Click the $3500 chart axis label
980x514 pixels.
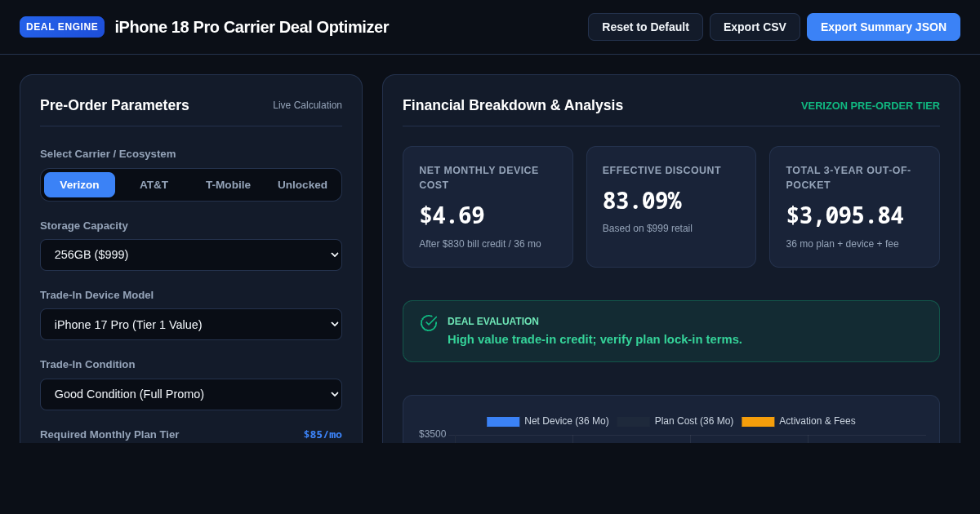tap(433, 434)
